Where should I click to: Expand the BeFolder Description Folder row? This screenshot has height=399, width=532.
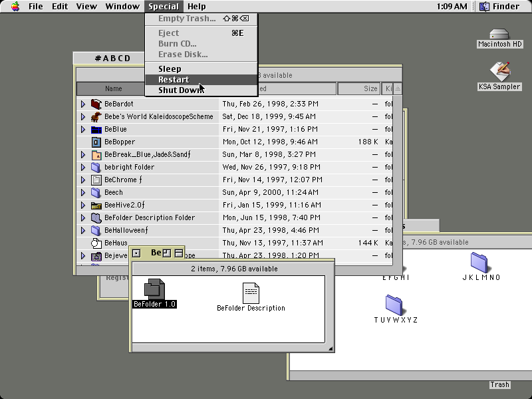click(82, 217)
